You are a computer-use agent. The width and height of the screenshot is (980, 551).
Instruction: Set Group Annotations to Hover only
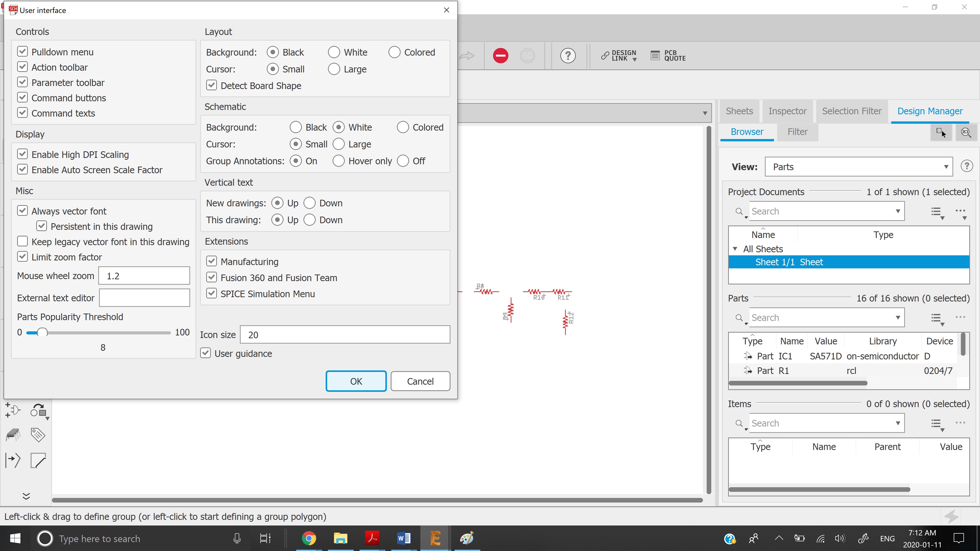coord(338,161)
